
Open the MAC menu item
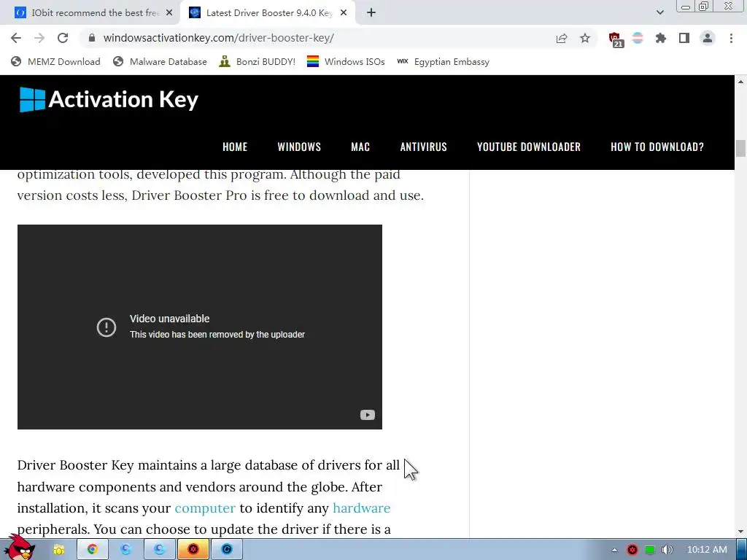[x=360, y=147]
